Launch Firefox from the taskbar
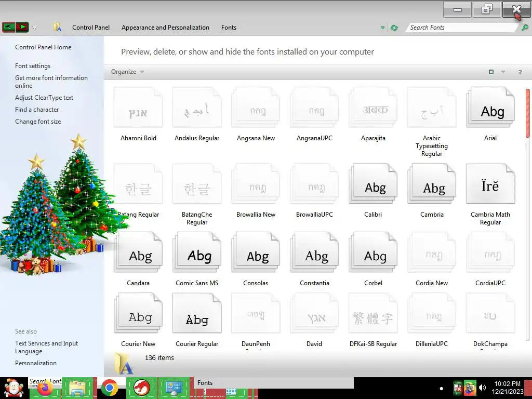The height and width of the screenshot is (399, 532). 45,388
